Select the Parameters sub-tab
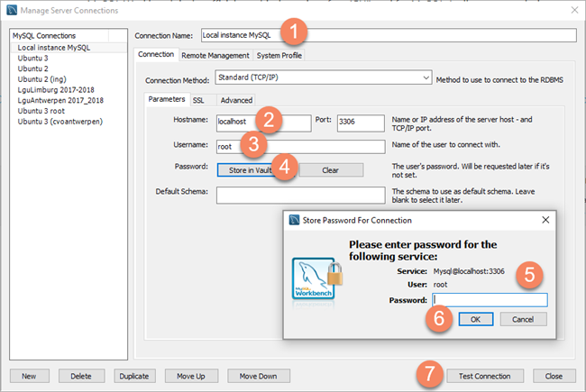Image resolution: width=586 pixels, height=392 pixels. [x=167, y=99]
